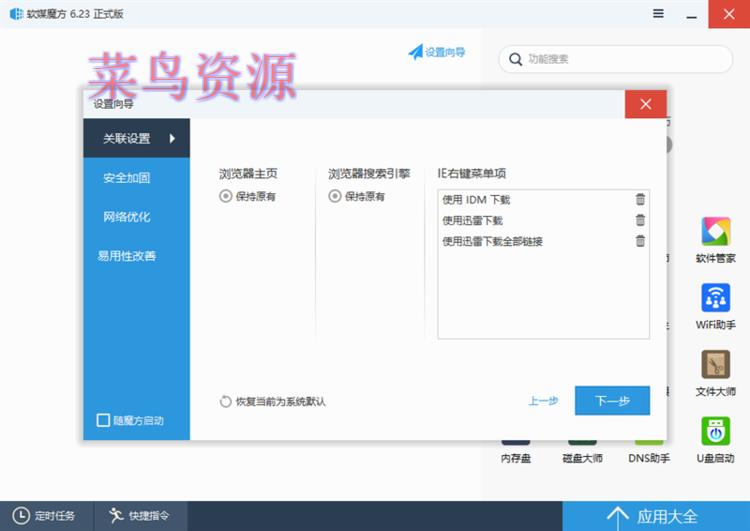This screenshot has height=531, width=750.
Task: Click the 上一步 link
Action: [x=543, y=401]
